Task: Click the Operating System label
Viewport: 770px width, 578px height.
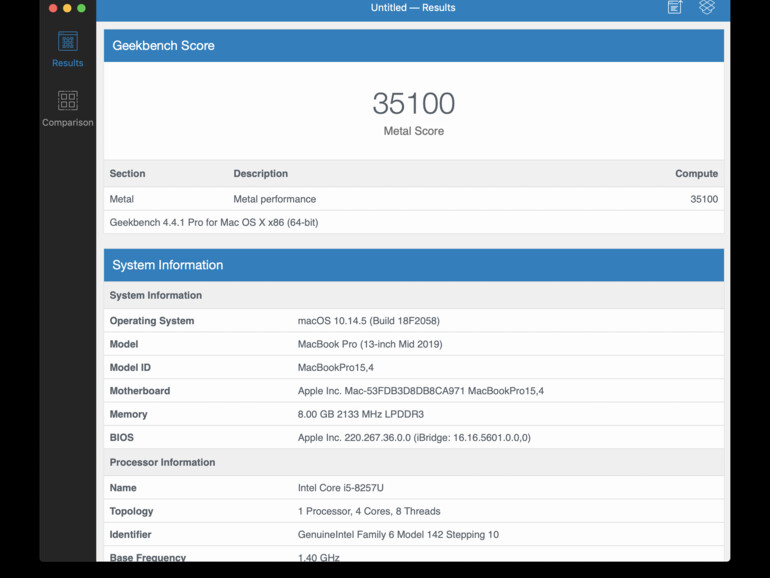Action: click(x=152, y=321)
